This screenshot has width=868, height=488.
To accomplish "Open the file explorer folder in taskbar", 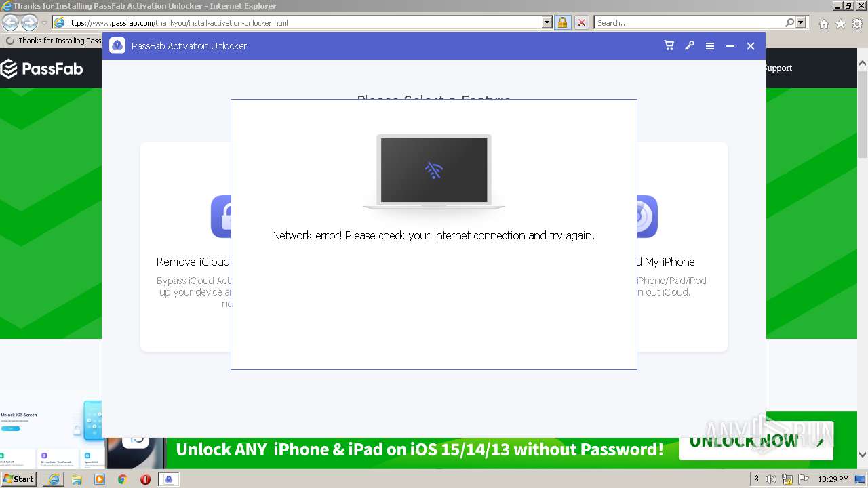I will (x=77, y=479).
